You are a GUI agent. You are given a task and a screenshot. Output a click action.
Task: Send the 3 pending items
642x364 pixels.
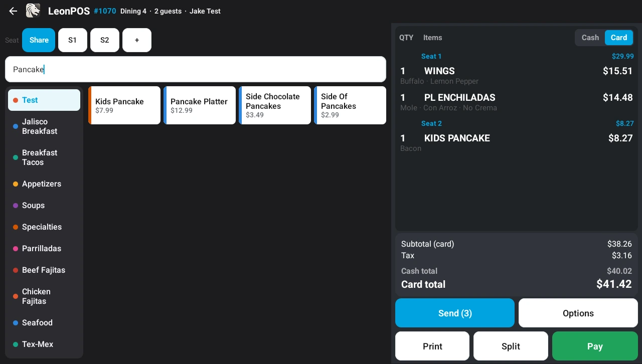[x=455, y=313]
